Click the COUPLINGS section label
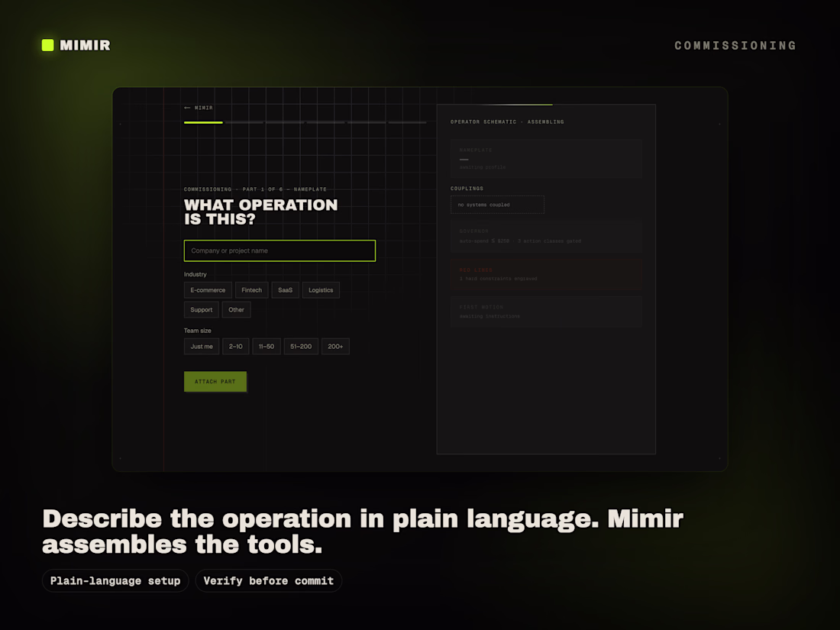840x630 pixels. point(467,189)
